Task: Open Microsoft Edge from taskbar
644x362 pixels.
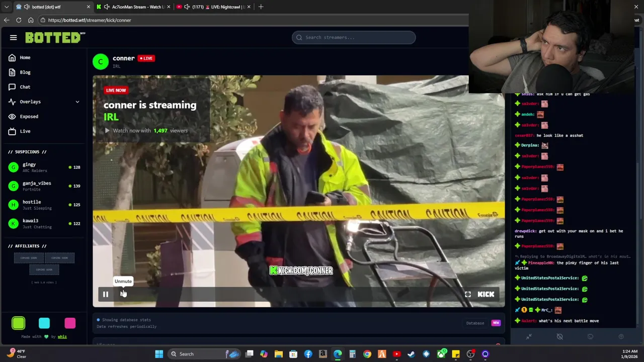Action: pos(338,354)
